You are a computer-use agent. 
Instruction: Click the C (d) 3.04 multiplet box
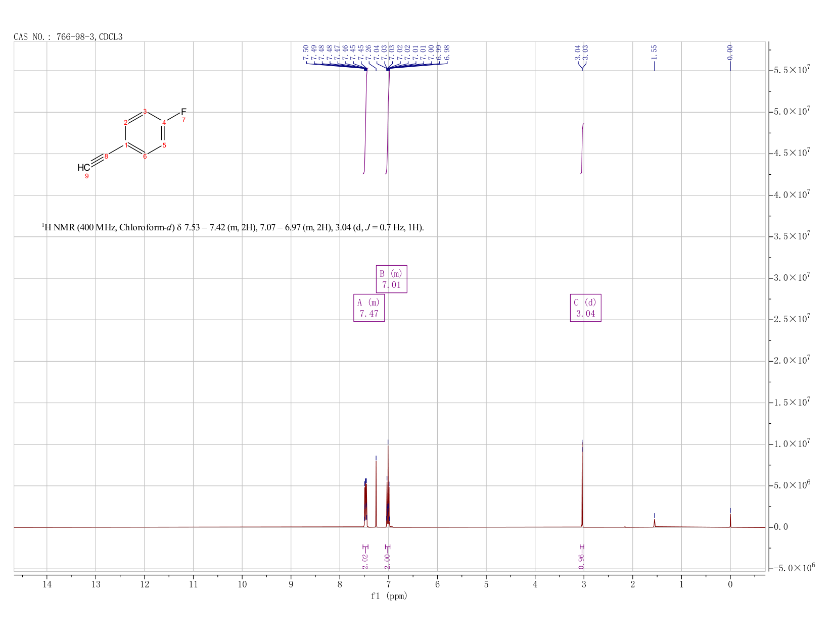585,308
